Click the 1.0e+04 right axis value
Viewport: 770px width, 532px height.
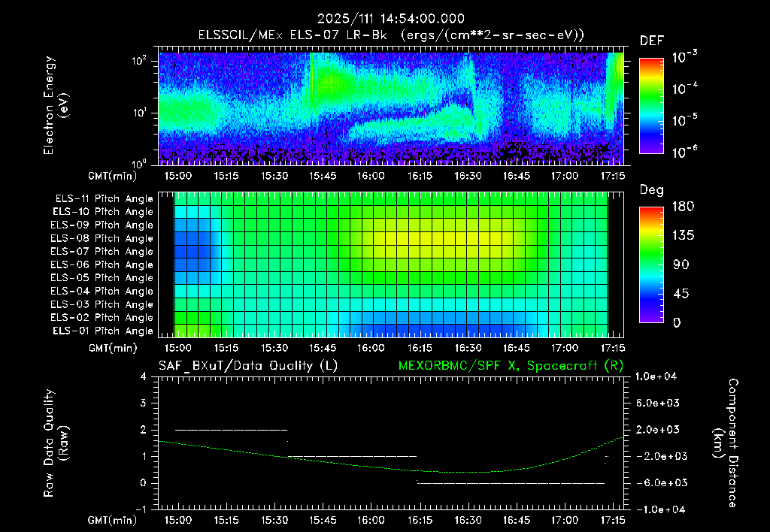pyautogui.click(x=656, y=377)
